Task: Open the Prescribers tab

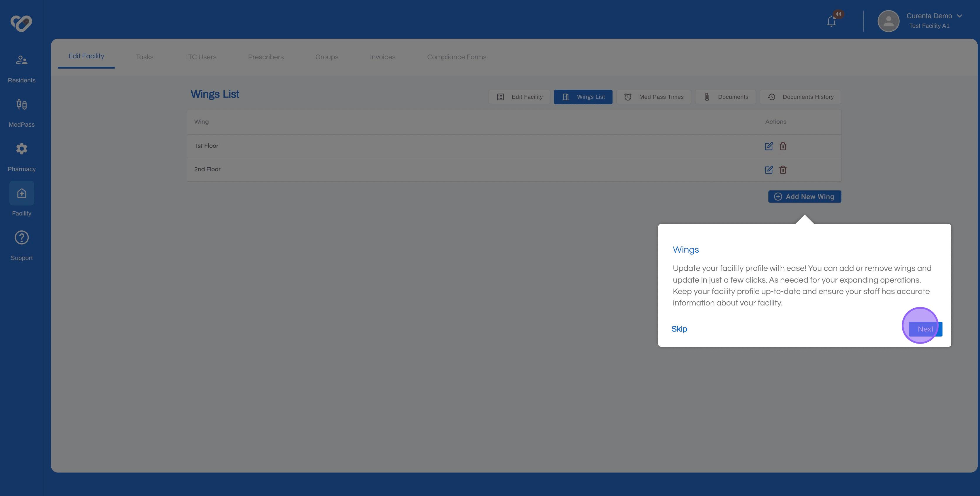Action: 266,57
